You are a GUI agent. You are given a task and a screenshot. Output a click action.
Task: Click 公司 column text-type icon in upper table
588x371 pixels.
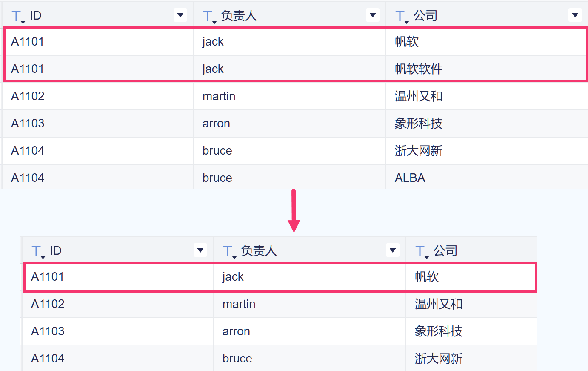click(401, 17)
